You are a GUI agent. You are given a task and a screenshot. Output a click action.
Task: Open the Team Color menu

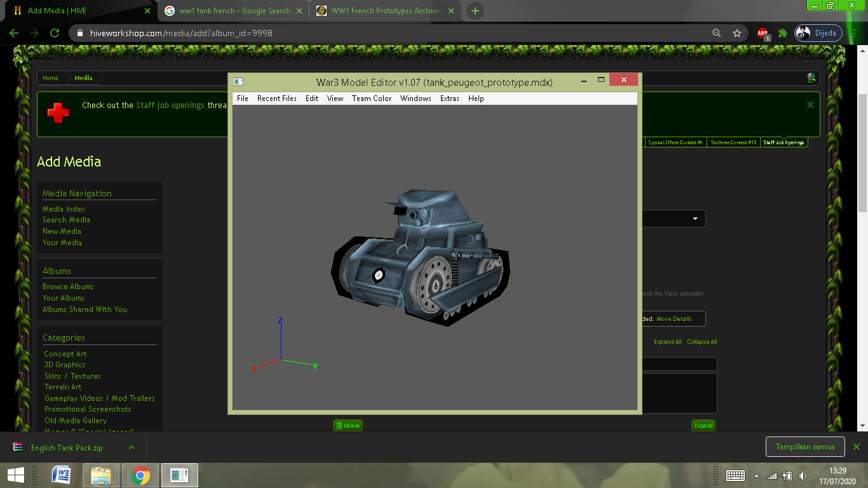[372, 98]
